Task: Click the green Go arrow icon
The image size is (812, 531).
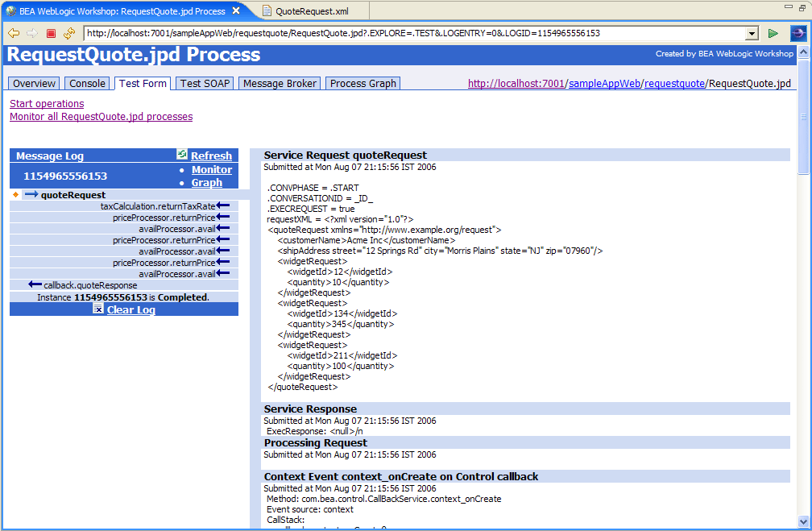Action: coord(773,33)
